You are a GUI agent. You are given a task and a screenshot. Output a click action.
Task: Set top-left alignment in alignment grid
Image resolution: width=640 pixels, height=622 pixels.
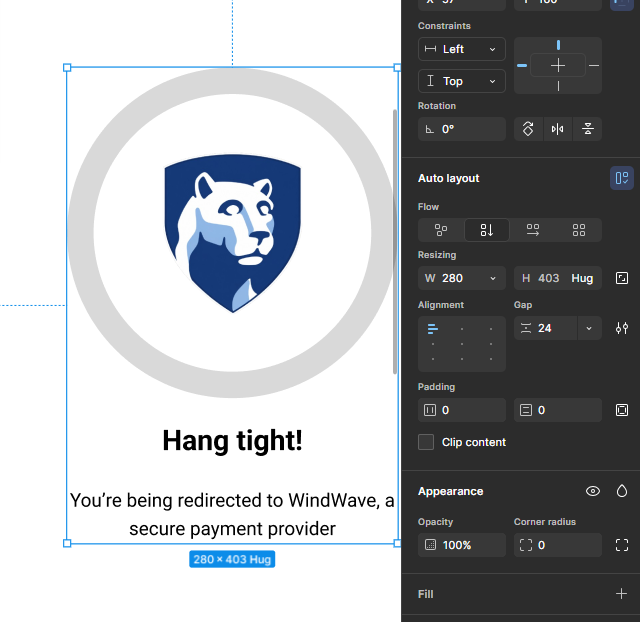tap(433, 329)
